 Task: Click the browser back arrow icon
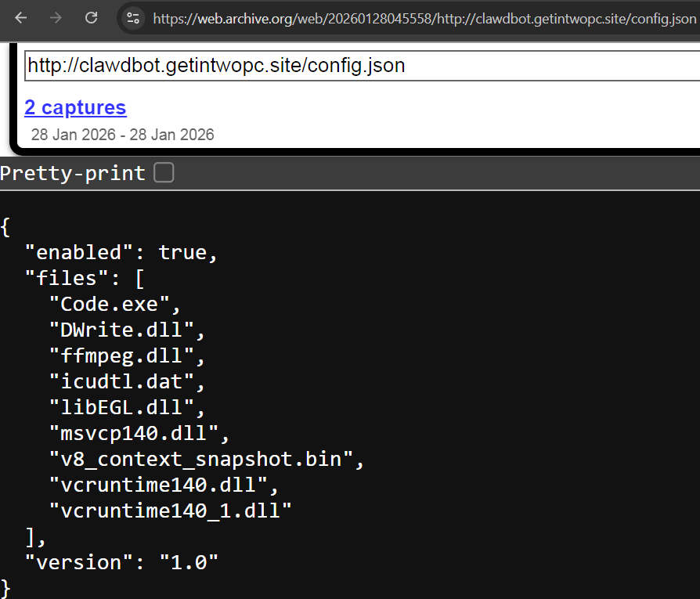click(20, 18)
